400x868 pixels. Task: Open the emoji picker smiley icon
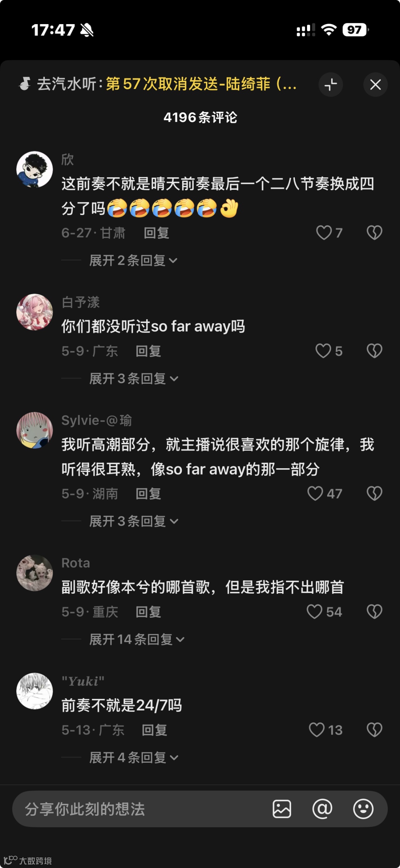363,809
